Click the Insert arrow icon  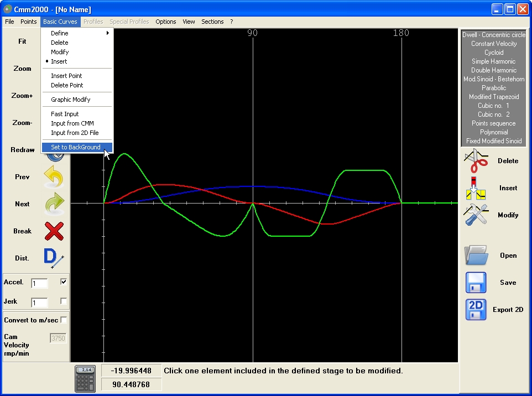pyautogui.click(x=476, y=188)
